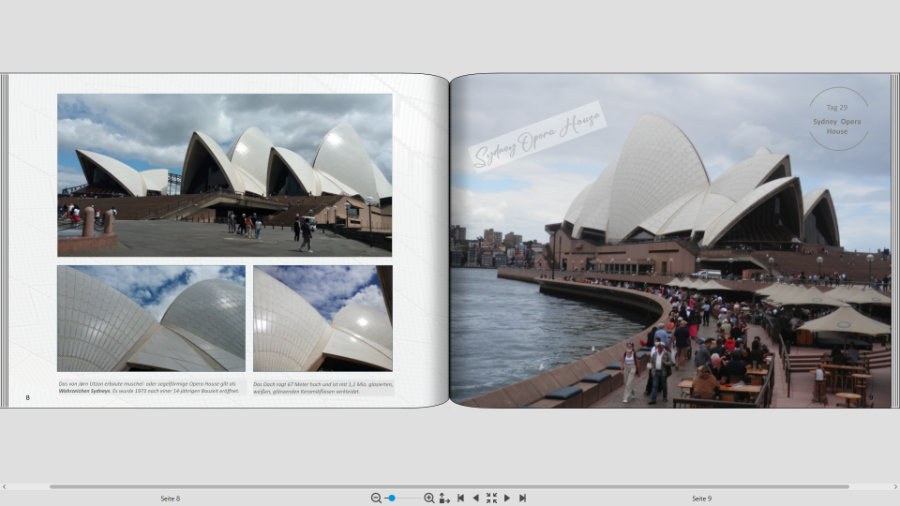Go to the next page
This screenshot has width=900, height=506.
(x=507, y=498)
